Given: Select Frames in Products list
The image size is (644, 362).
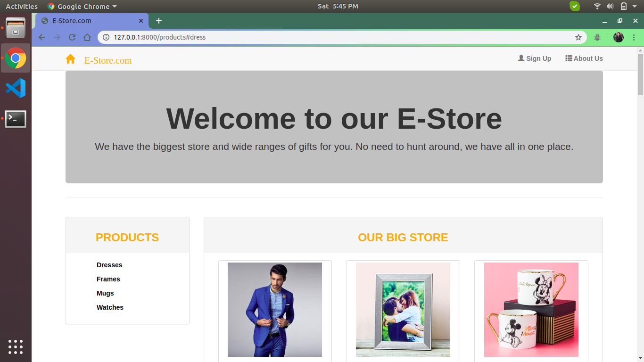Looking at the screenshot, I should 108,279.
